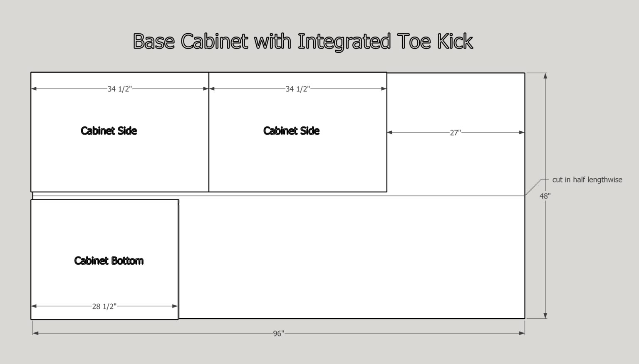Click the 48" height dimension label
This screenshot has width=639, height=364.
545,195
